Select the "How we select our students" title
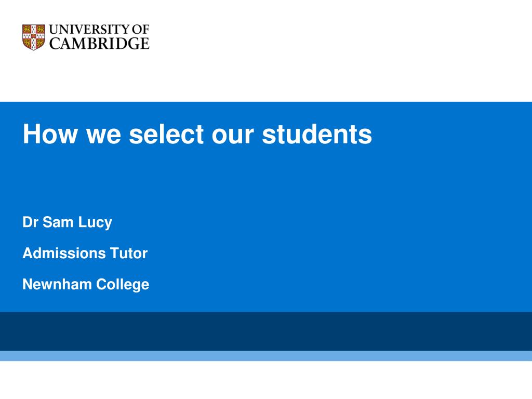532x399 pixels. coord(197,134)
